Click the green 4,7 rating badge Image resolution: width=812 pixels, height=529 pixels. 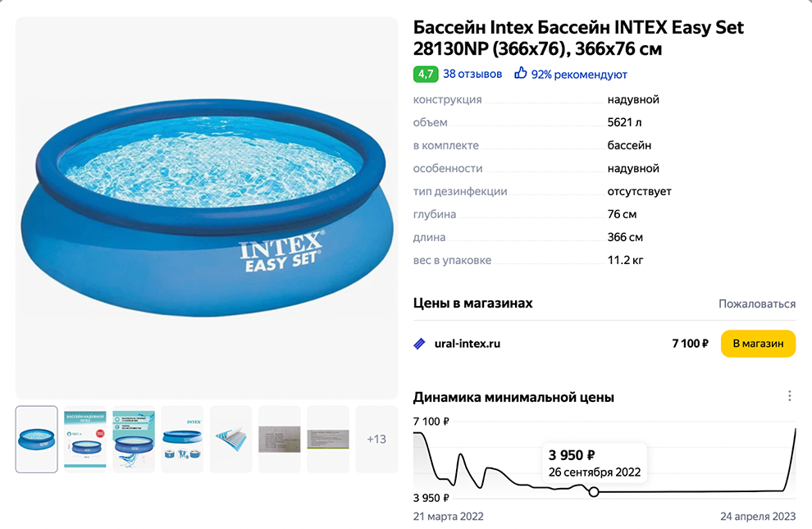click(425, 74)
